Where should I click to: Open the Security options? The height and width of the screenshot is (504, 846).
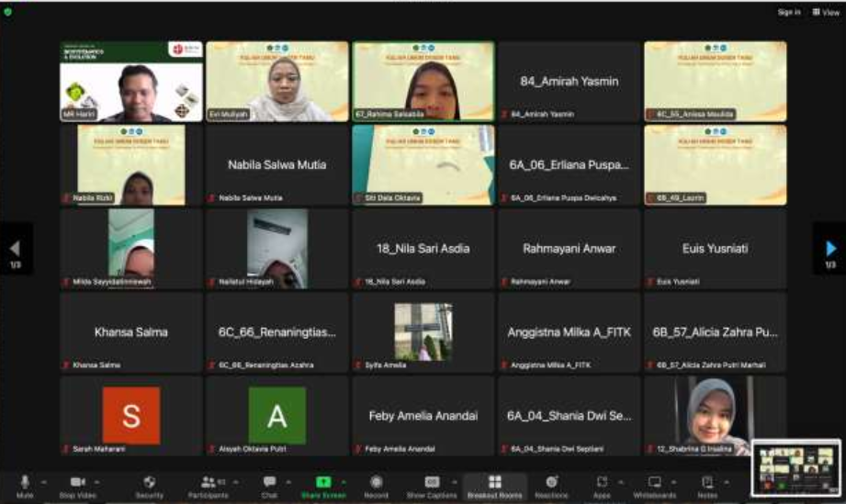tap(150, 484)
